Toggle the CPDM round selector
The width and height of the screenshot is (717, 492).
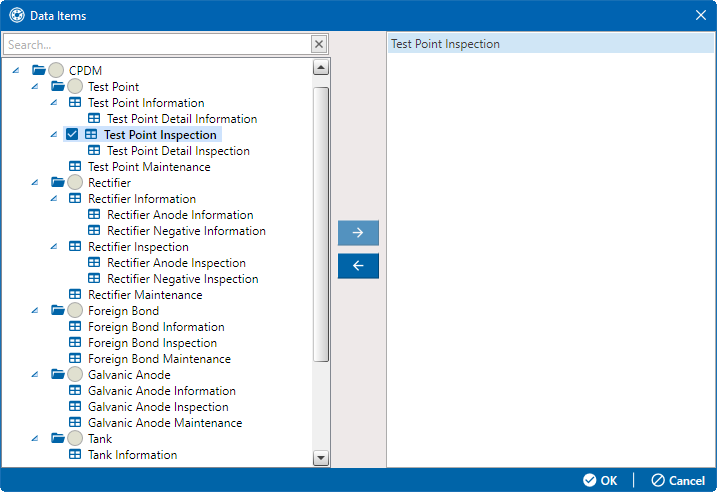[x=56, y=70]
